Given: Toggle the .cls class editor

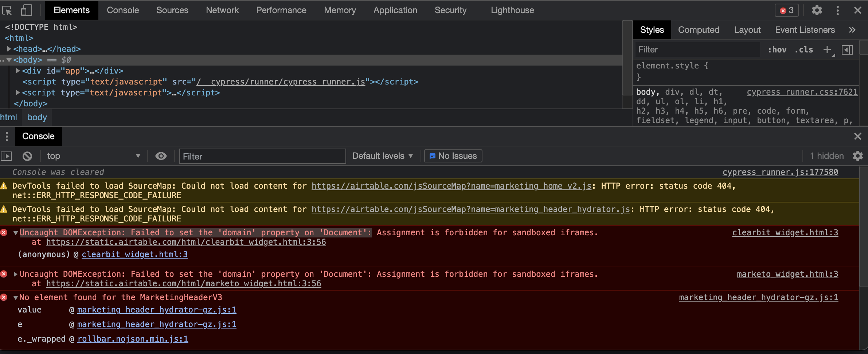Looking at the screenshot, I should tap(805, 50).
